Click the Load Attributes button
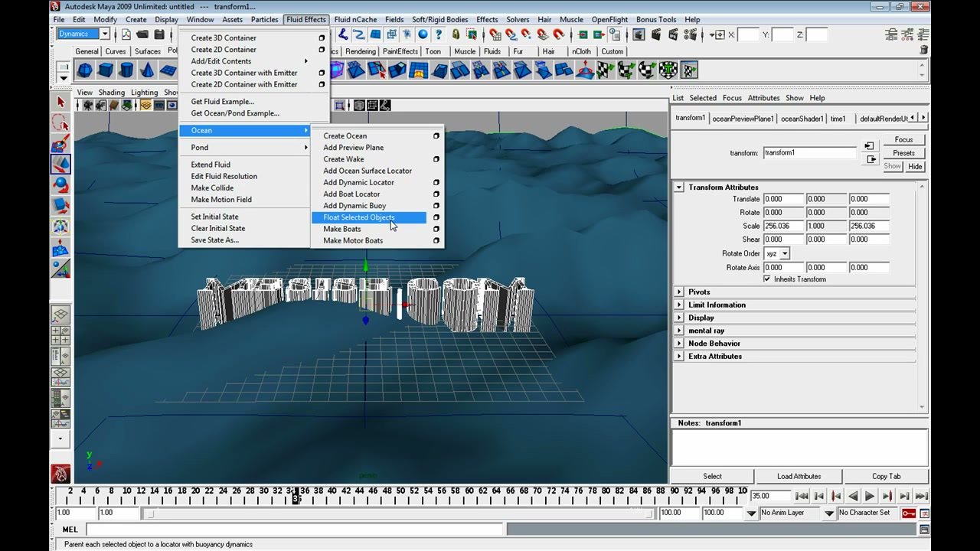Screen dimensions: 980x551 tap(799, 476)
